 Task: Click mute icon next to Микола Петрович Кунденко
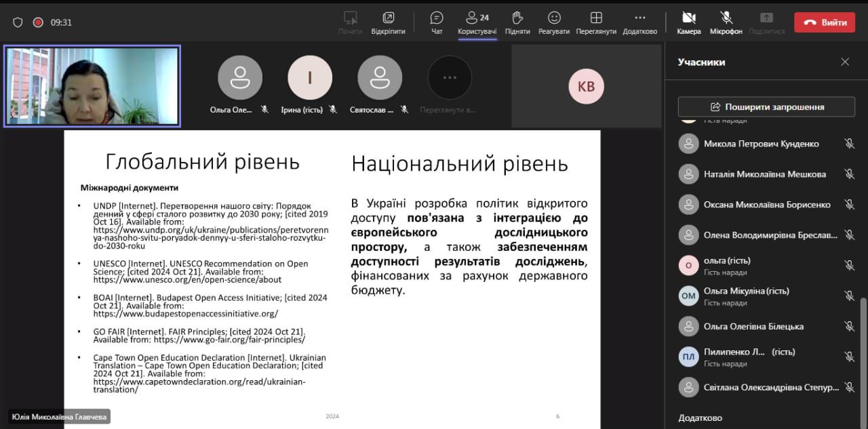pos(849,144)
